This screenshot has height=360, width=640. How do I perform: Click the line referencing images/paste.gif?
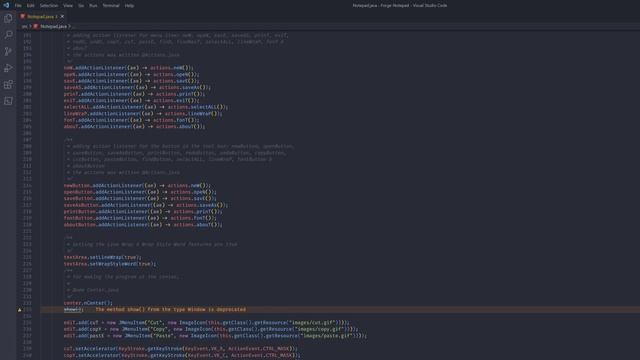tap(215, 336)
